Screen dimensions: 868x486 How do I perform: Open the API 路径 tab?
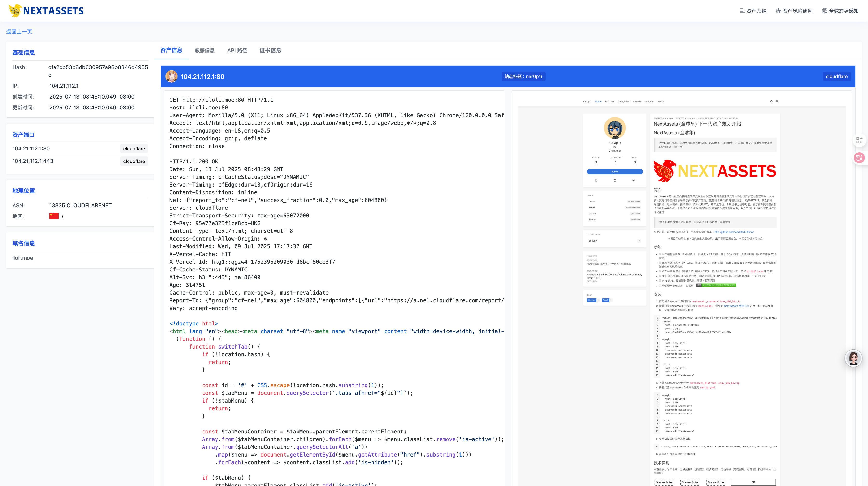coord(237,51)
